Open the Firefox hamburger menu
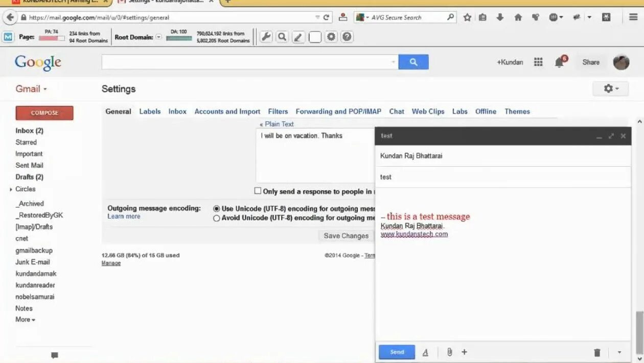This screenshot has height=363, width=644. tap(633, 17)
